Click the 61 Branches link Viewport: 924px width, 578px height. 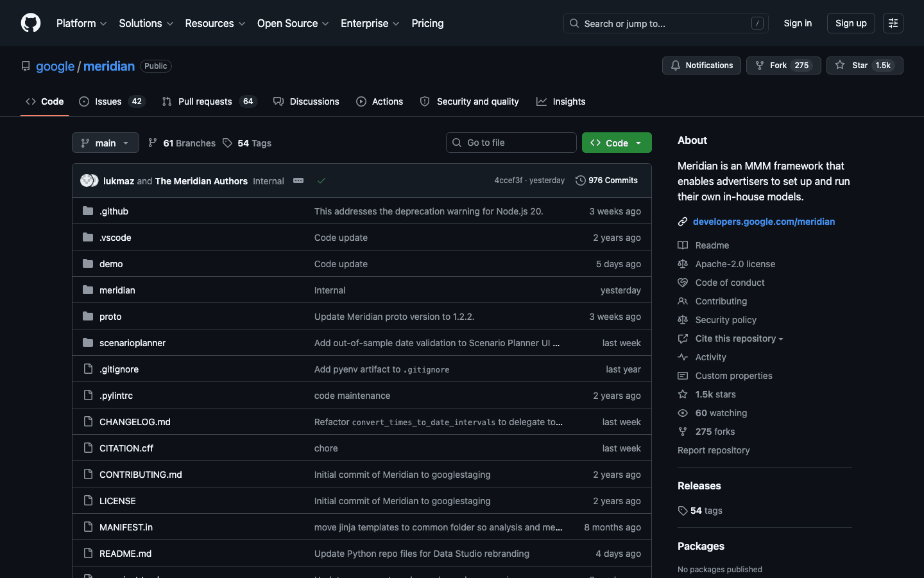(x=182, y=143)
